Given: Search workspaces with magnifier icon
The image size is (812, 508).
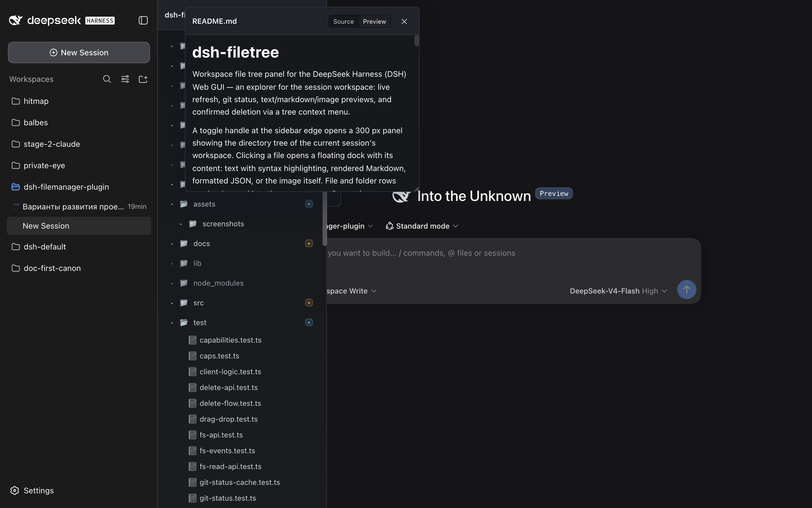Looking at the screenshot, I should [x=107, y=79].
